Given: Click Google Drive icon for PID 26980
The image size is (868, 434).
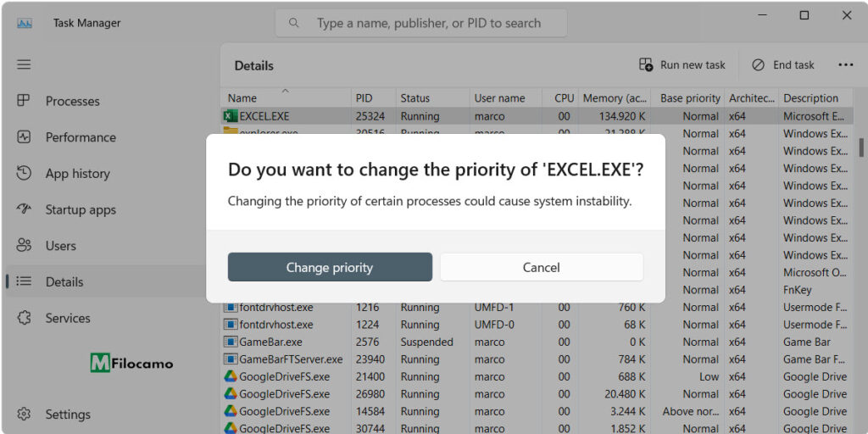Looking at the screenshot, I should pyautogui.click(x=231, y=394).
